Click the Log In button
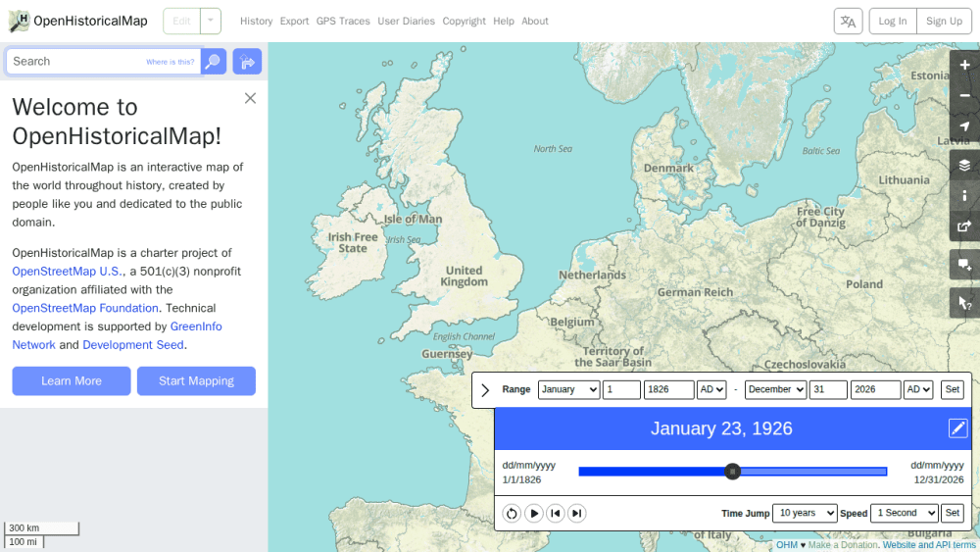This screenshot has height=552, width=980. (893, 22)
